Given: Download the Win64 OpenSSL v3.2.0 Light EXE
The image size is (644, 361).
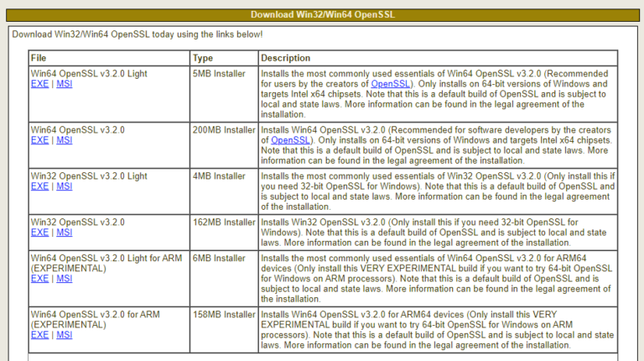Looking at the screenshot, I should point(39,84).
